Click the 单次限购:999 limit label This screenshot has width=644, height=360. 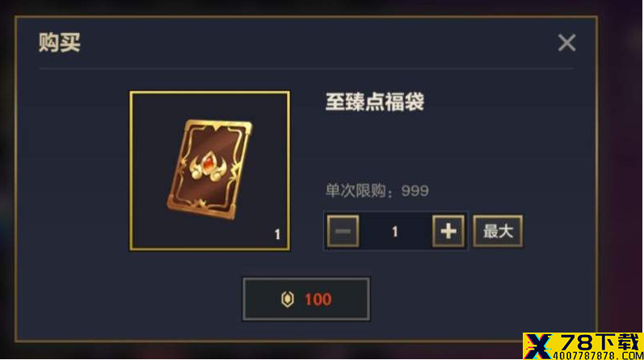tap(377, 190)
